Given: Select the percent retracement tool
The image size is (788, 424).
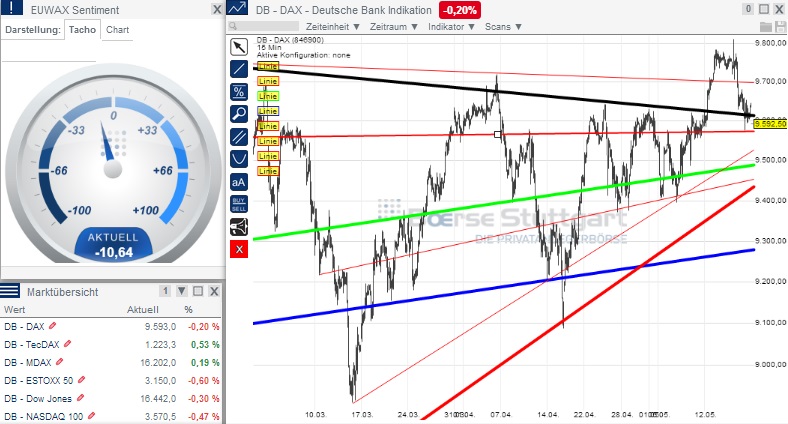Looking at the screenshot, I should click(x=239, y=91).
